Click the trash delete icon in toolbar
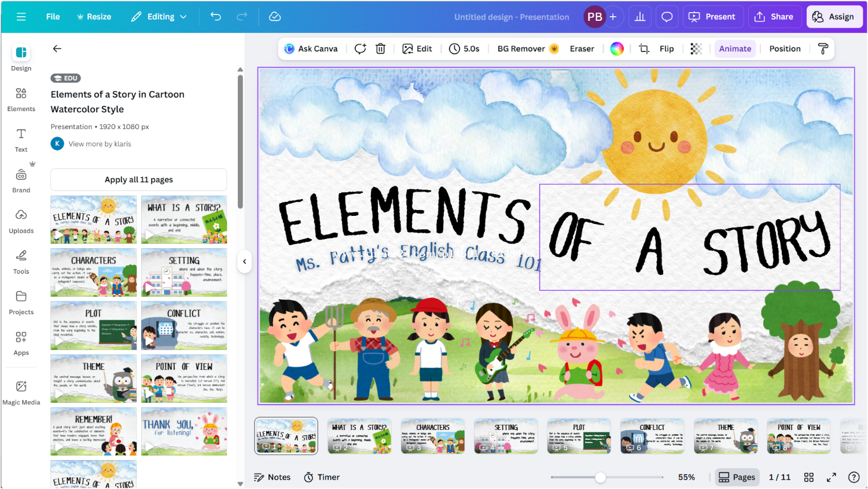The height and width of the screenshot is (489, 868). [x=381, y=49]
